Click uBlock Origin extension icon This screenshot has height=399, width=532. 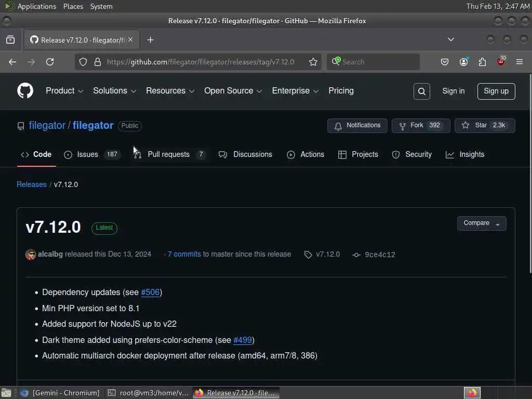[501, 61]
